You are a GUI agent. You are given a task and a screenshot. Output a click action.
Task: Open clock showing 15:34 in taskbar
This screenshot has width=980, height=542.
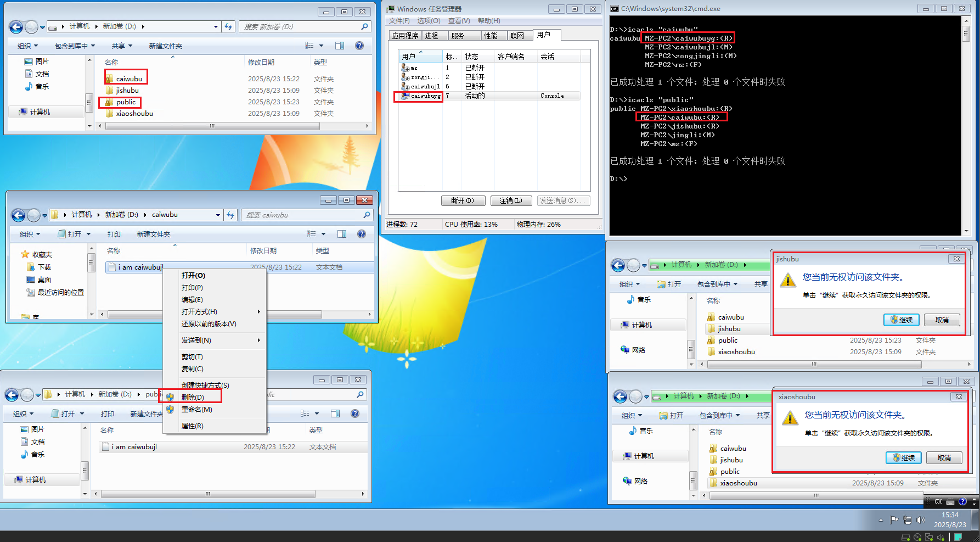click(950, 520)
